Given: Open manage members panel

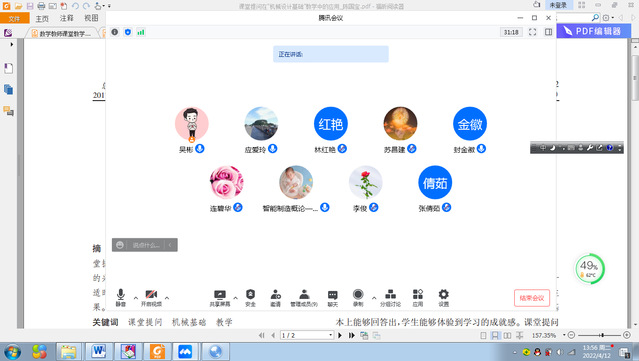Looking at the screenshot, I should (304, 297).
